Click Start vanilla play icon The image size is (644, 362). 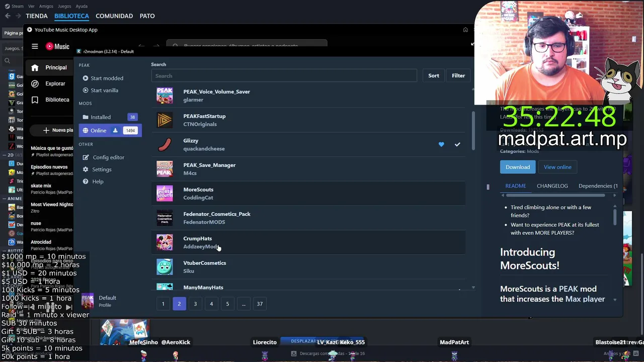click(86, 90)
